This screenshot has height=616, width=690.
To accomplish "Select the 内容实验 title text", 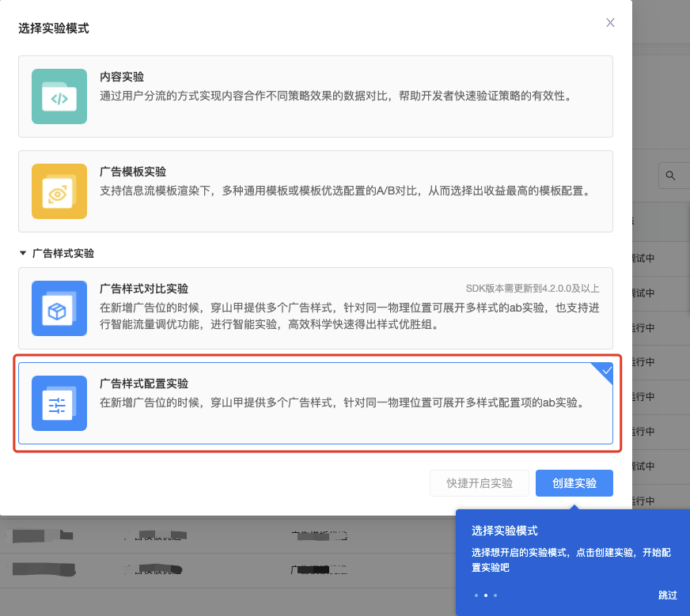I will (122, 77).
